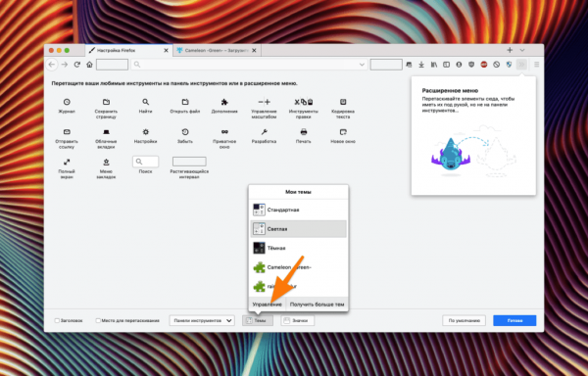
Task: Click the По умолчанию restore defaults button
Action: (x=464, y=320)
